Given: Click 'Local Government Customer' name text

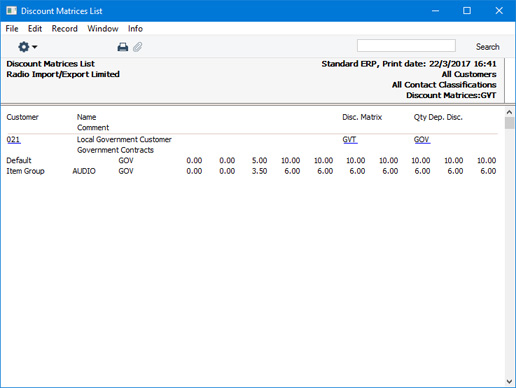Looking at the screenshot, I should click(124, 139).
